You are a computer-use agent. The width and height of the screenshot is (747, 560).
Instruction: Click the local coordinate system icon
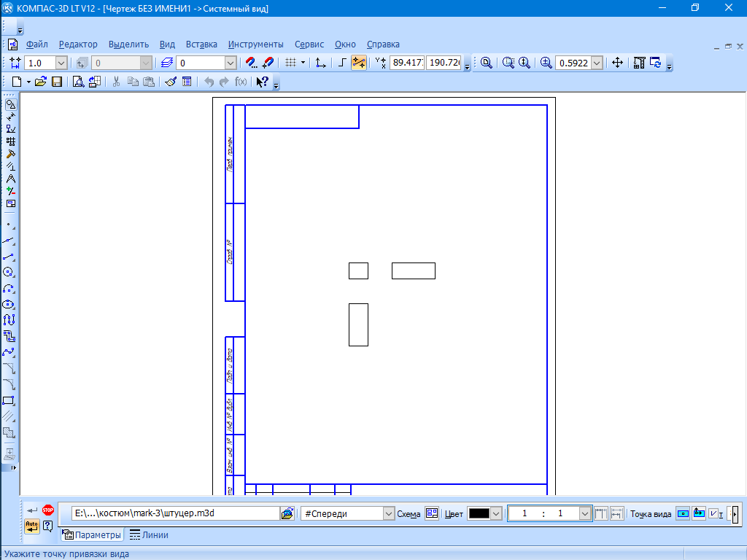321,63
